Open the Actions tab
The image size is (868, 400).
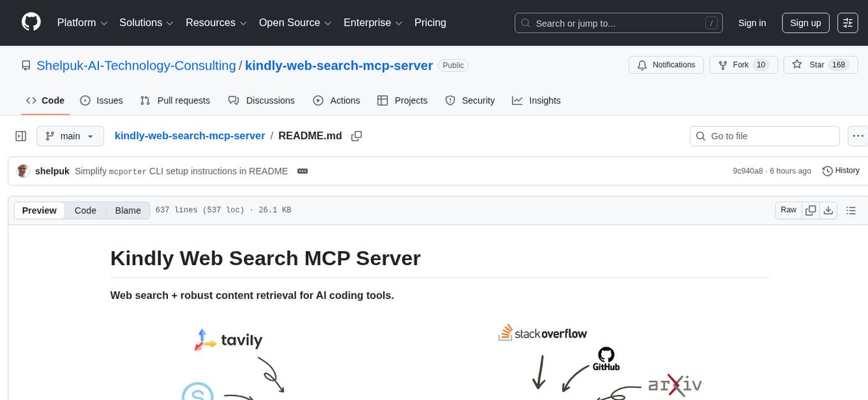click(x=336, y=100)
